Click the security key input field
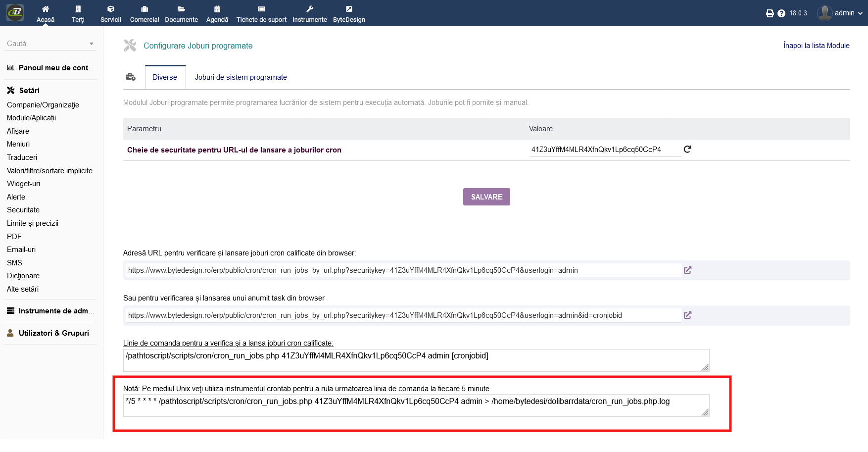Screen dimensions: 868x452 [x=605, y=150]
